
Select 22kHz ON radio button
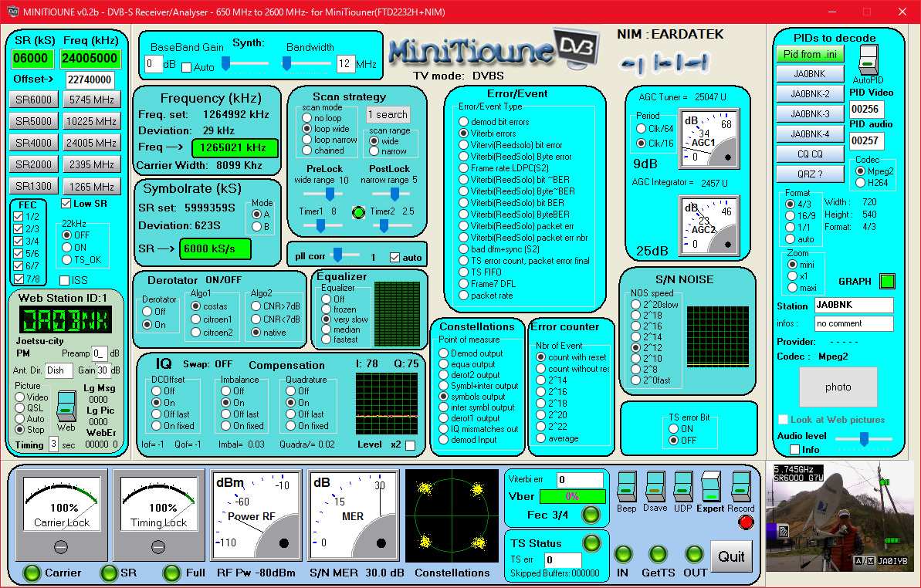[67, 248]
